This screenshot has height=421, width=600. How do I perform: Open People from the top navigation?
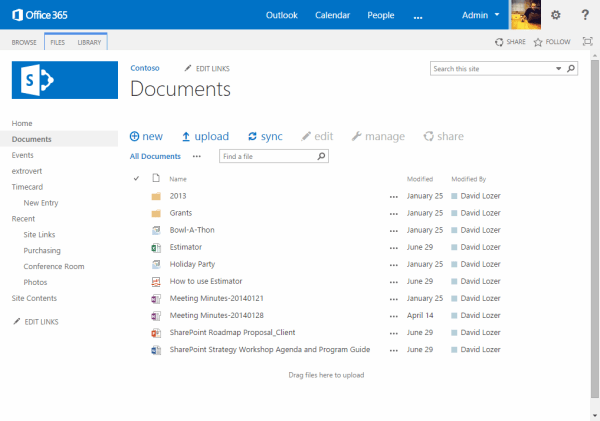click(x=381, y=15)
